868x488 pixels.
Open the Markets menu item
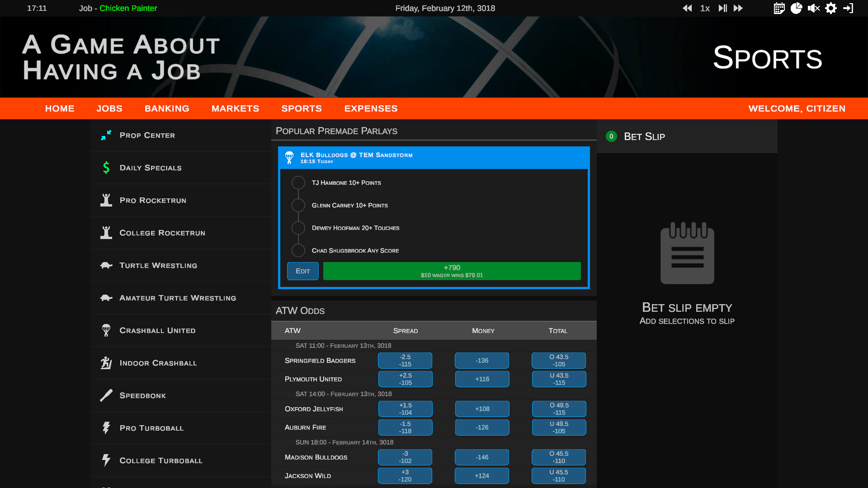pos(235,108)
